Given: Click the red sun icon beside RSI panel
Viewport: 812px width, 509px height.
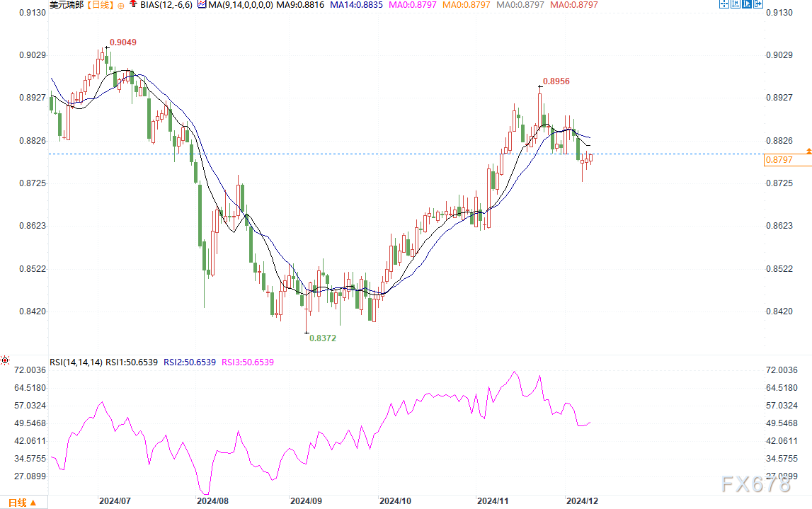Looking at the screenshot, I should pyautogui.click(x=5, y=361).
